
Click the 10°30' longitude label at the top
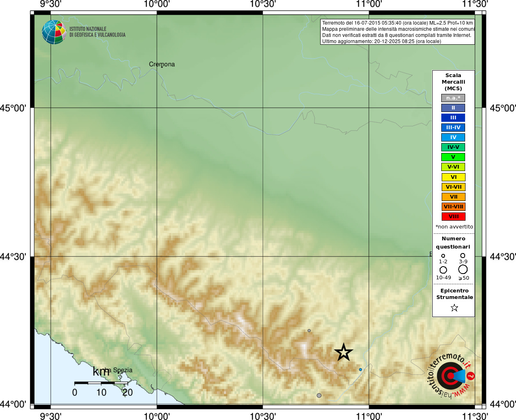(263, 4)
